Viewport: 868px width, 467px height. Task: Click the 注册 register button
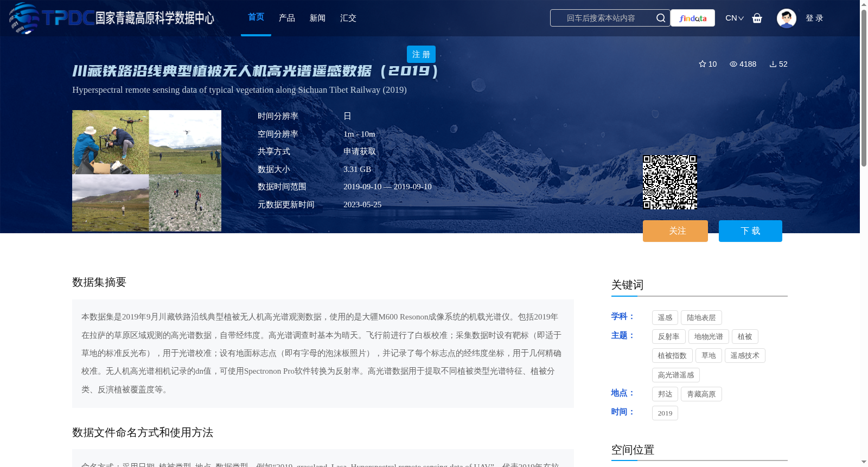[x=421, y=54]
